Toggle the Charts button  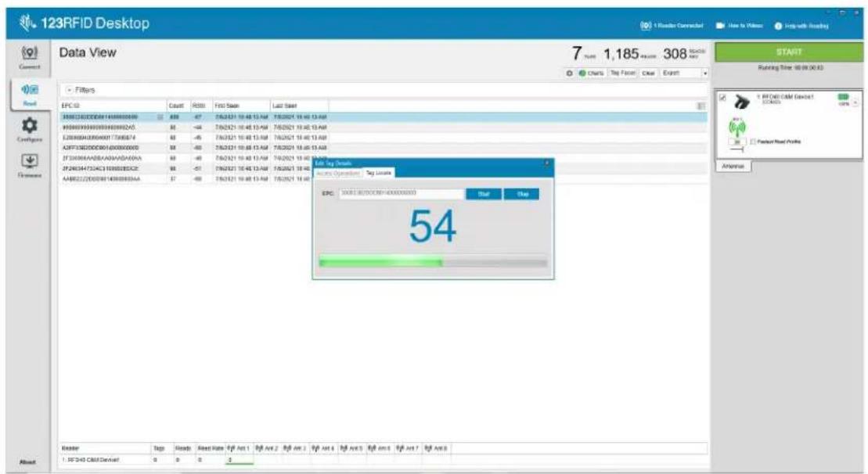point(591,73)
